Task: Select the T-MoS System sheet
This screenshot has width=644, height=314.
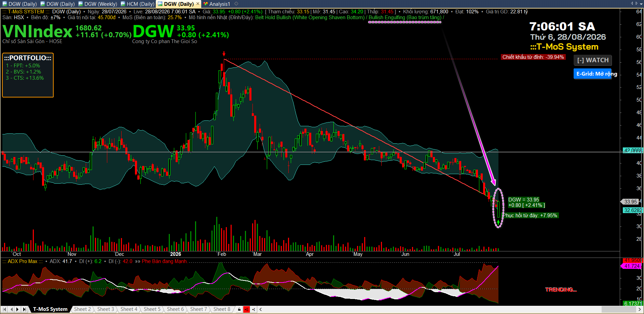Action: click(50, 309)
